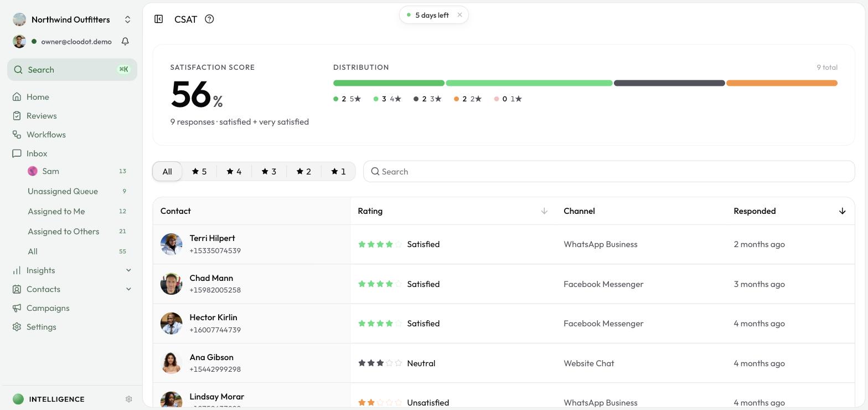
Task: Click the 56% satisfaction score
Action: click(x=197, y=94)
